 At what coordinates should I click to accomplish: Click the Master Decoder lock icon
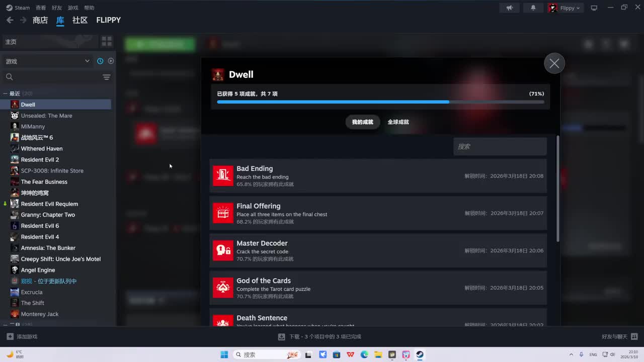tap(223, 250)
